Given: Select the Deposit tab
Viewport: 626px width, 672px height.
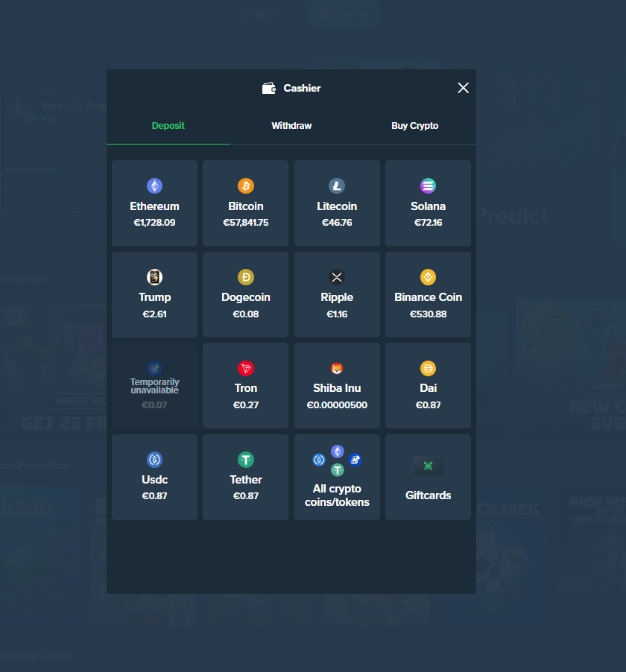Looking at the screenshot, I should coord(168,125).
